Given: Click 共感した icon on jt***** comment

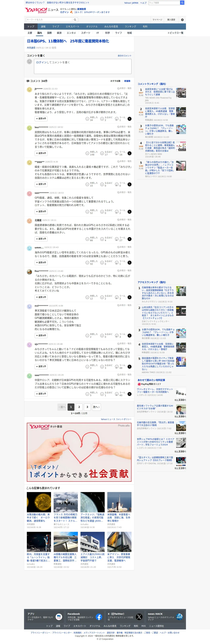Looking at the screenshot, I should (x=87, y=119).
